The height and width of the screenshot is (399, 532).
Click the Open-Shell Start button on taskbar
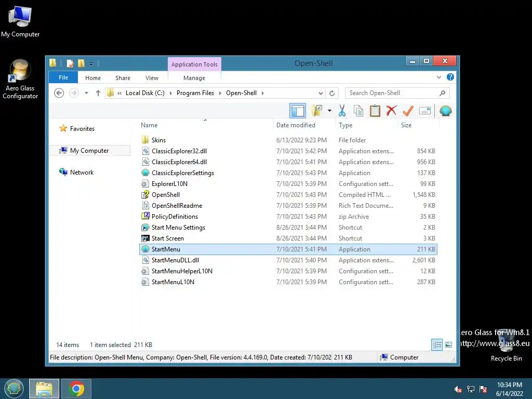14,389
